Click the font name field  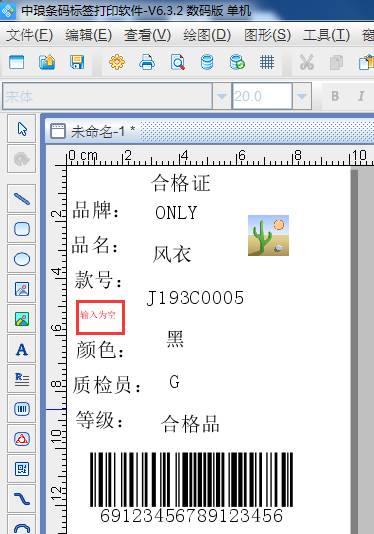coord(108,96)
